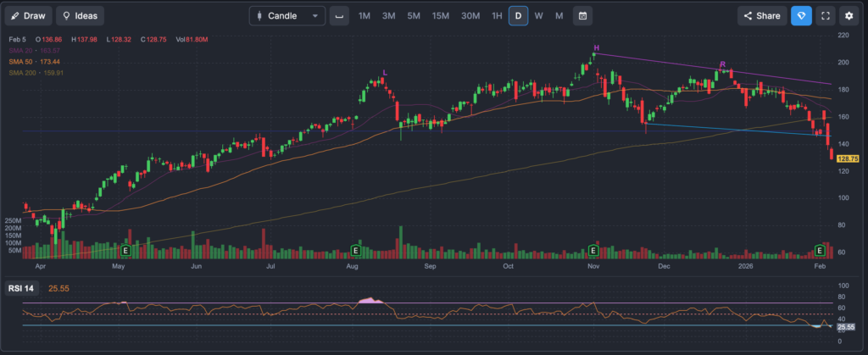
Task: Open the Draw tools
Action: pyautogui.click(x=27, y=15)
